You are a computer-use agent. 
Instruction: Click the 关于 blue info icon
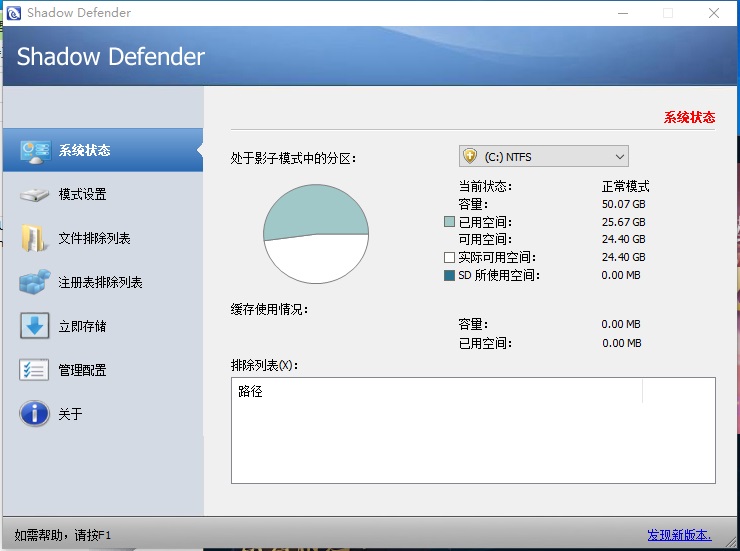point(35,414)
